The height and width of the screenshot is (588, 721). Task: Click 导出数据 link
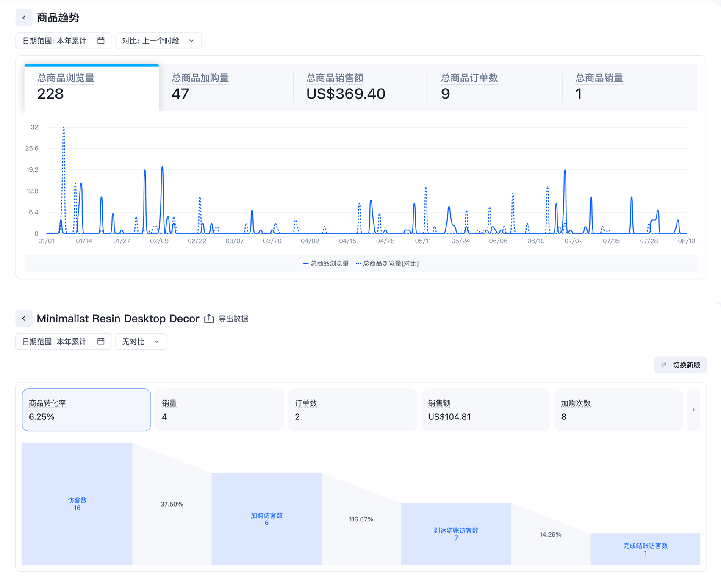[233, 319]
